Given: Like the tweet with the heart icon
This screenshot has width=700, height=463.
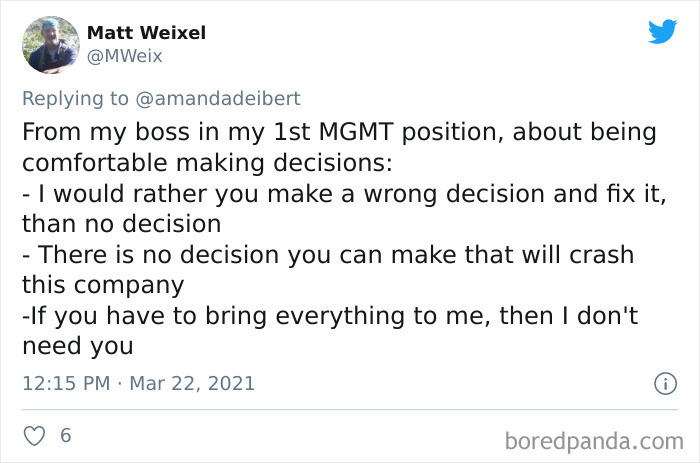Looking at the screenshot, I should point(33,437).
